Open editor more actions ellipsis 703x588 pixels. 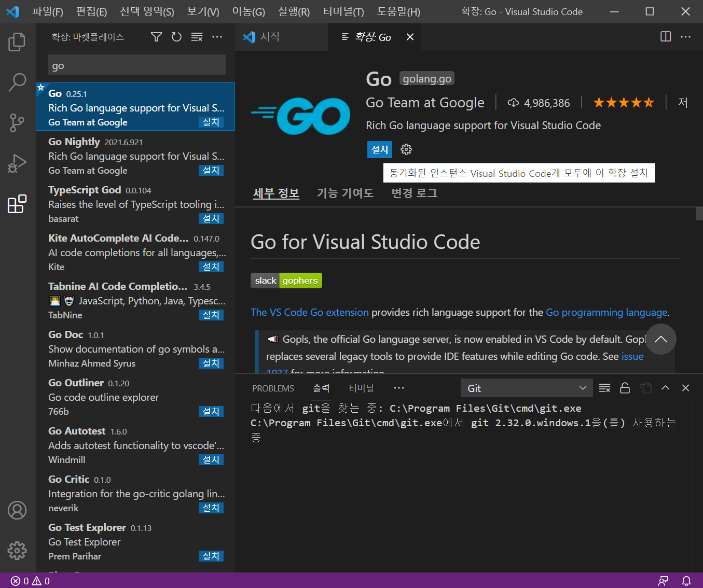[685, 37]
